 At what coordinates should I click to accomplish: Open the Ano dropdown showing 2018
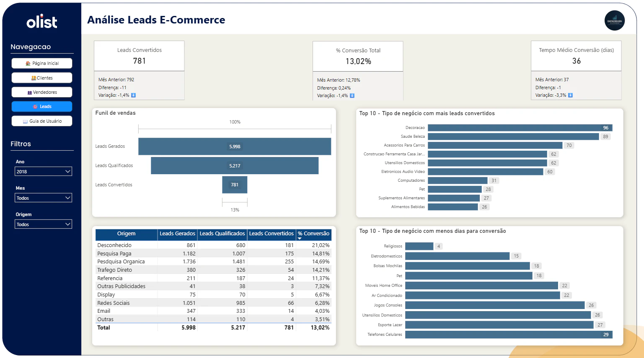tap(44, 171)
